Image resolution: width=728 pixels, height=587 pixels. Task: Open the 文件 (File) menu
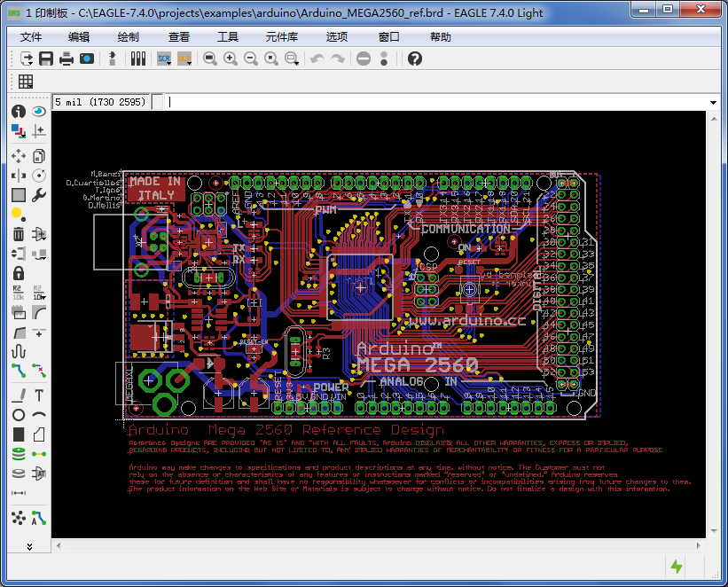[31, 36]
